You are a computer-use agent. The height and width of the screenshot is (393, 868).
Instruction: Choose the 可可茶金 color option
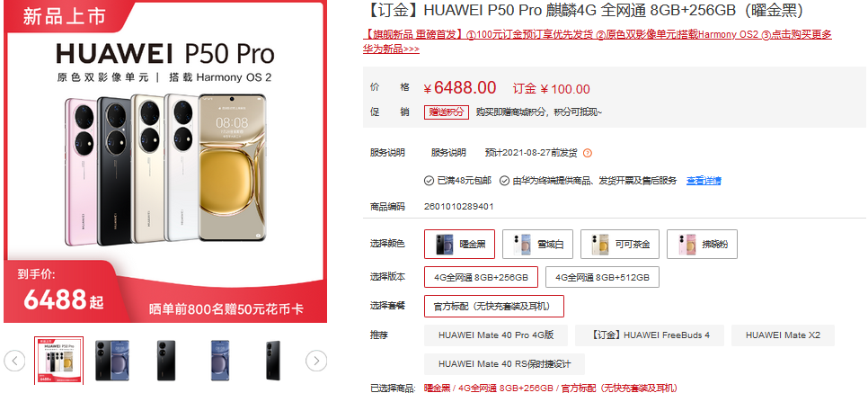click(620, 244)
